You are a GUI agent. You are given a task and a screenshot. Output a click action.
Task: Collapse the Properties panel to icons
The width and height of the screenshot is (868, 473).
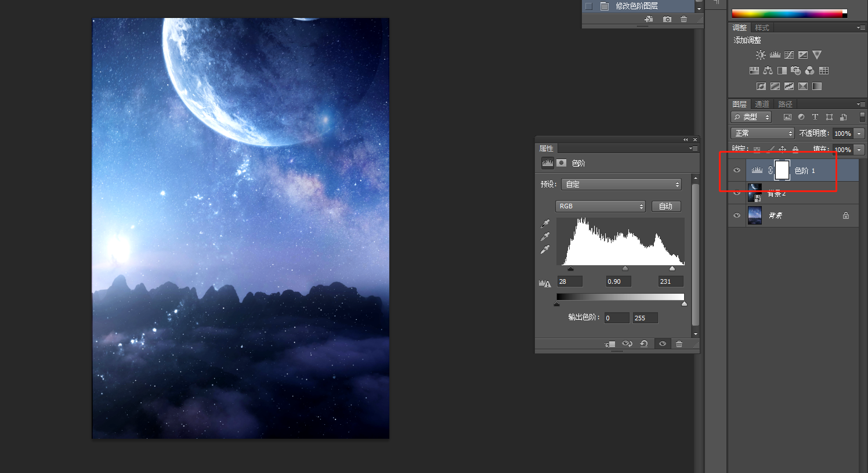coord(685,140)
